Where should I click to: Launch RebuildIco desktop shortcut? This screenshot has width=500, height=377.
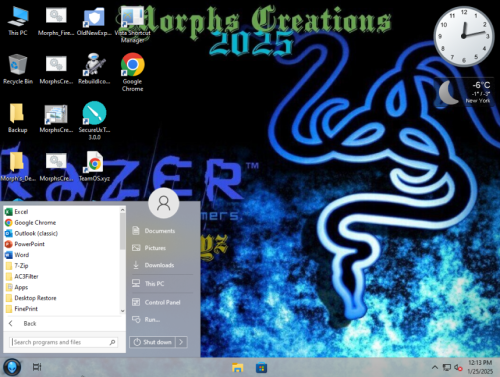click(94, 69)
